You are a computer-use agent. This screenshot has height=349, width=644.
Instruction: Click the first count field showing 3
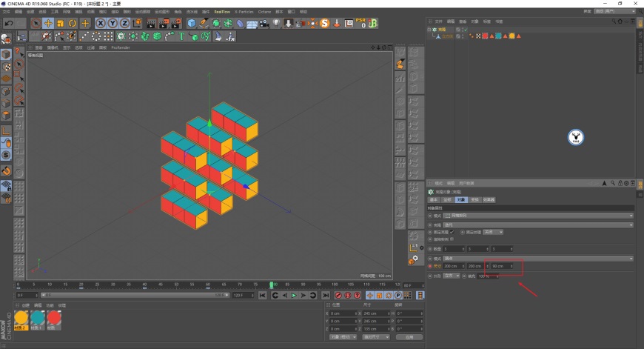454,249
